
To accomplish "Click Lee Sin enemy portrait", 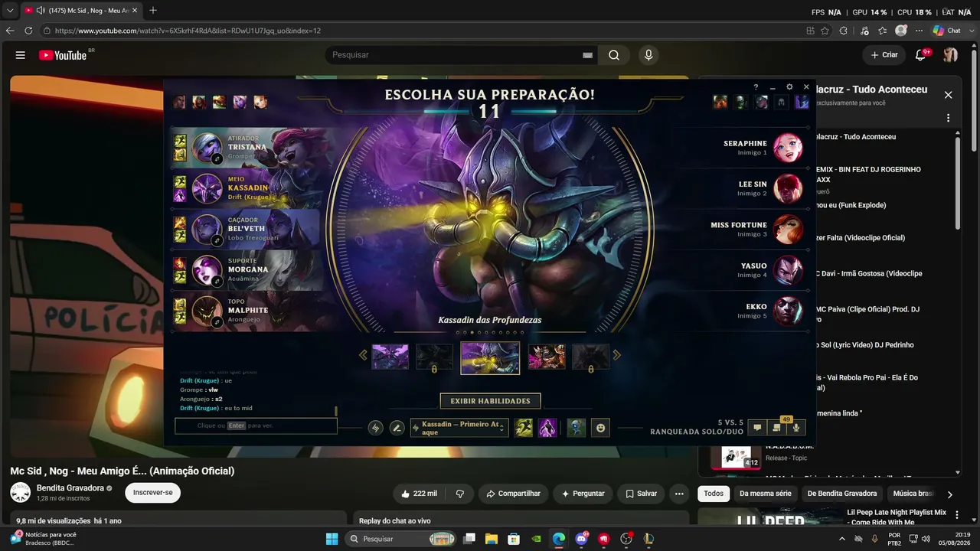I will 788,188.
